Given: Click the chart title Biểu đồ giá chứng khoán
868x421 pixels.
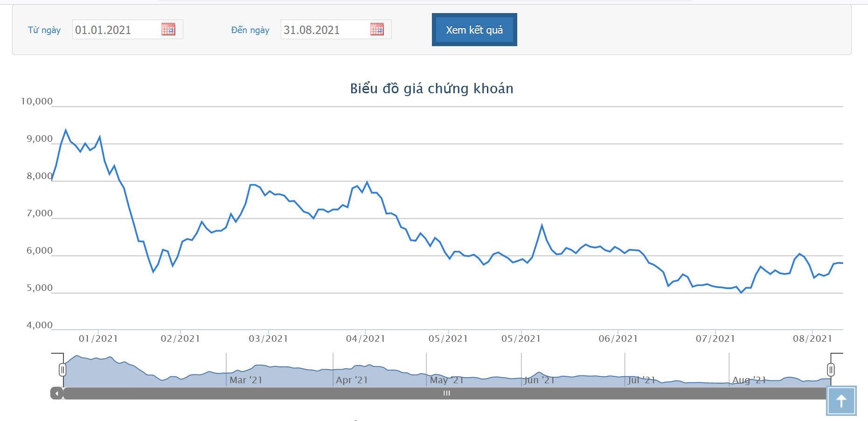Looking at the screenshot, I should (431, 89).
